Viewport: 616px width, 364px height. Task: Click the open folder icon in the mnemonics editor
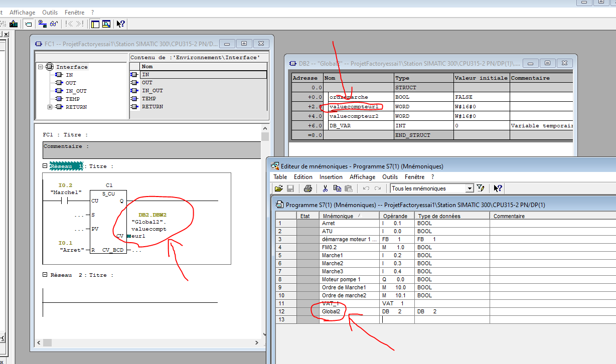[279, 189]
